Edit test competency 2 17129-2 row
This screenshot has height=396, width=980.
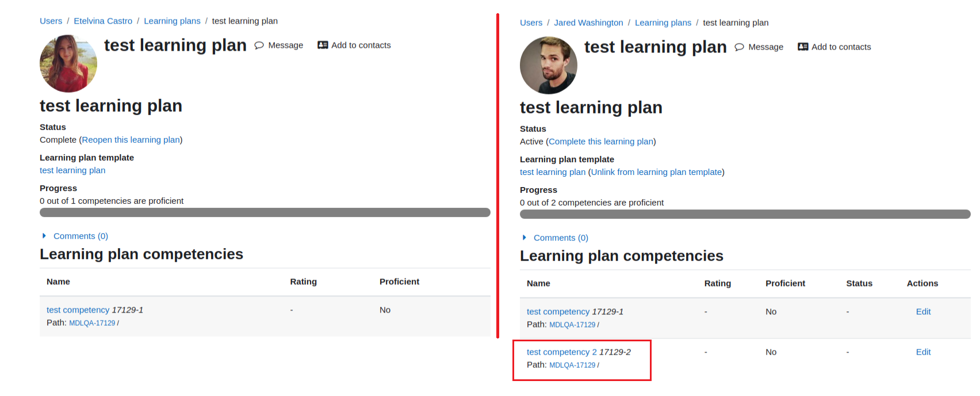click(923, 352)
